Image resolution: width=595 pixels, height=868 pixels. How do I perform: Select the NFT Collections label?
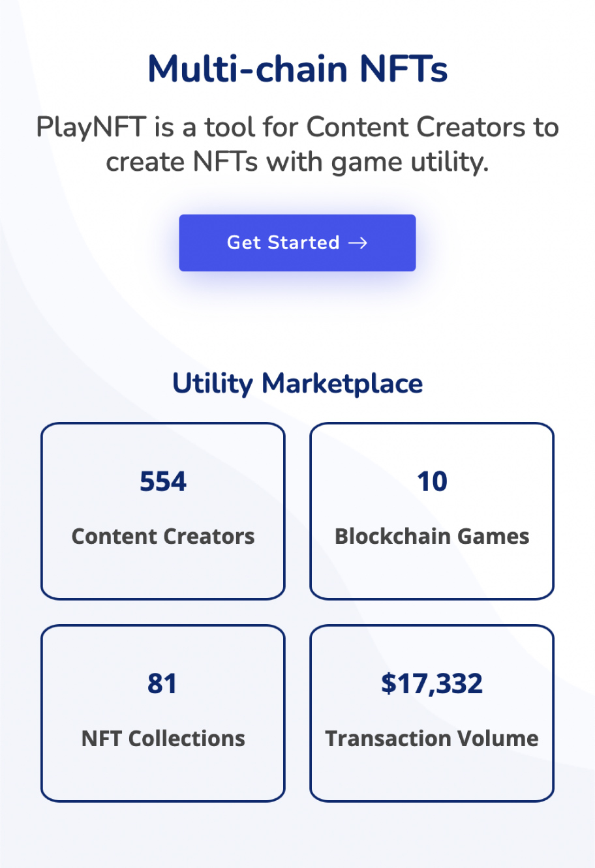(163, 738)
